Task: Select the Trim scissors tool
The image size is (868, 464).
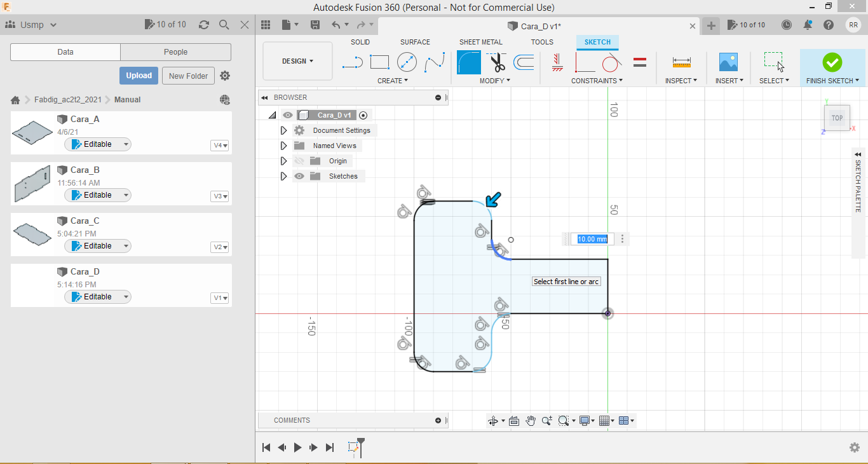Action: [497, 62]
